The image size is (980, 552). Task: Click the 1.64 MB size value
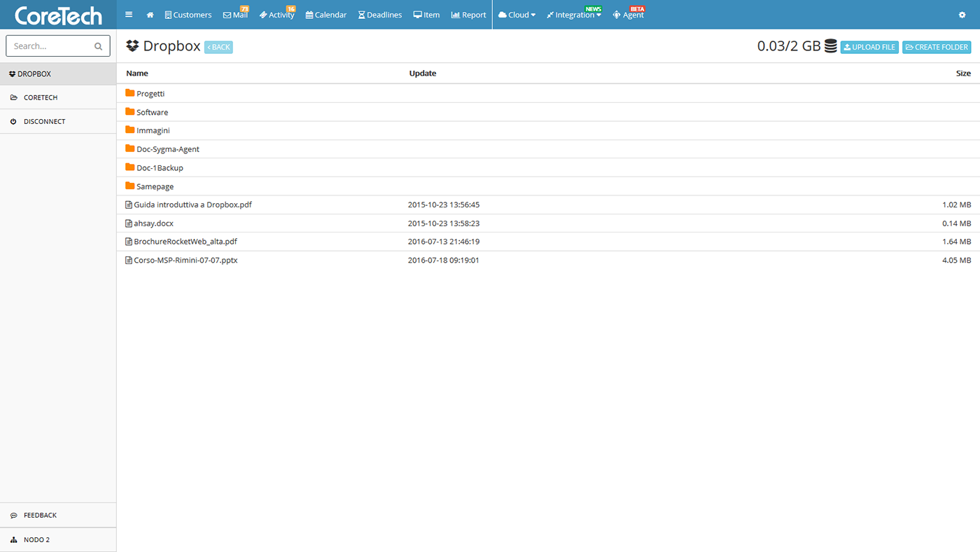956,242
